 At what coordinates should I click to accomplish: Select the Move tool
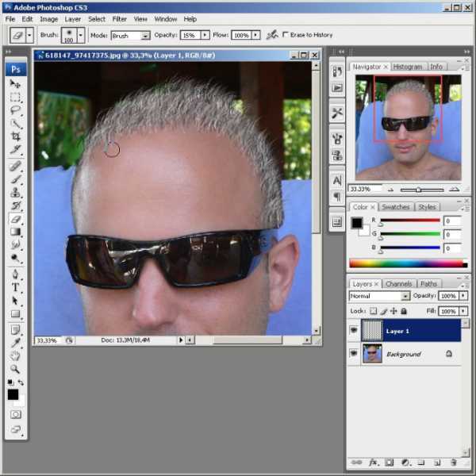15,83
